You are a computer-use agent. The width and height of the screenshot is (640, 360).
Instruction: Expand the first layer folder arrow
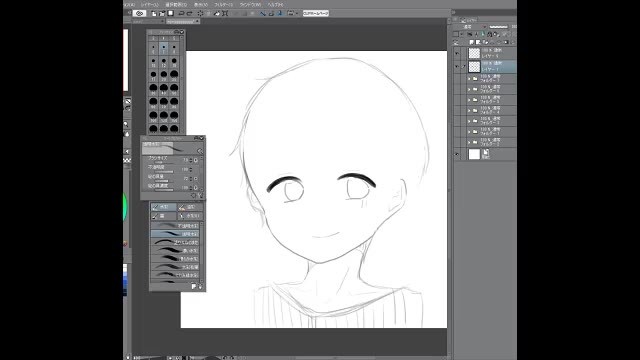click(x=469, y=78)
